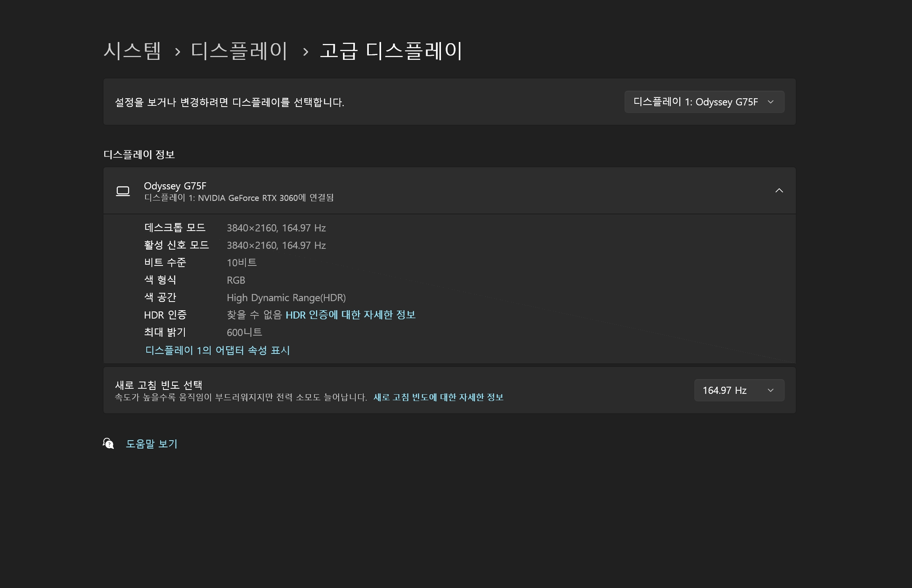Click the 디스플레이 정보 section heading
Image resolution: width=912 pixels, height=588 pixels.
(139, 155)
